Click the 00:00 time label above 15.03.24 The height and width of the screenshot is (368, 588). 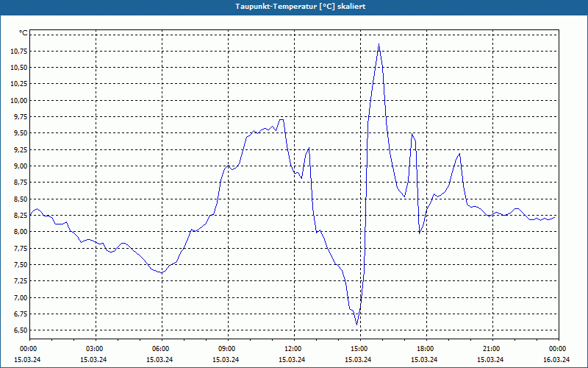click(x=27, y=349)
